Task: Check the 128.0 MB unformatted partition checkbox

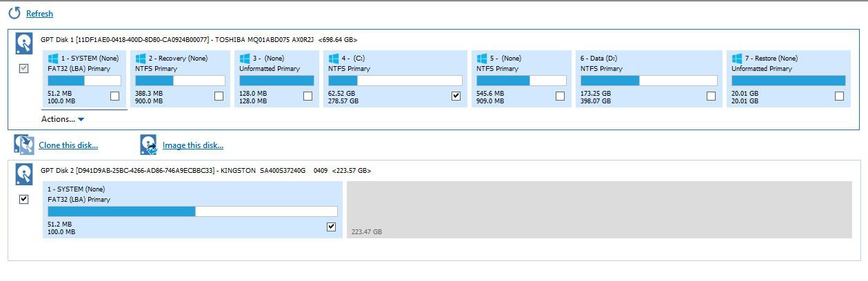Action: [307, 96]
